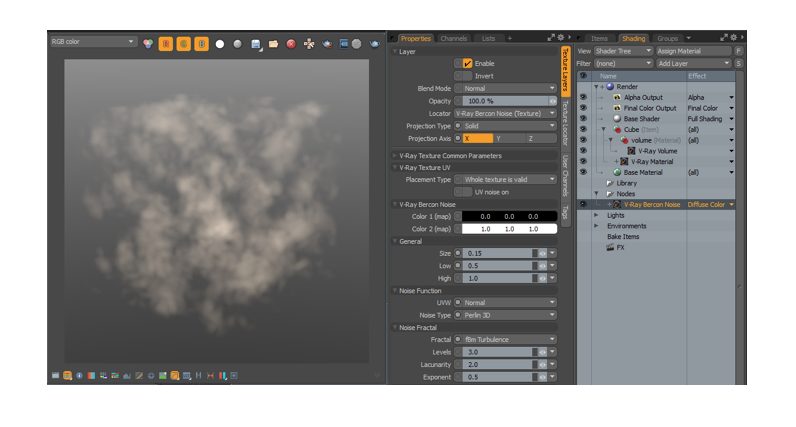Open the Placement Type dropdown

509,179
